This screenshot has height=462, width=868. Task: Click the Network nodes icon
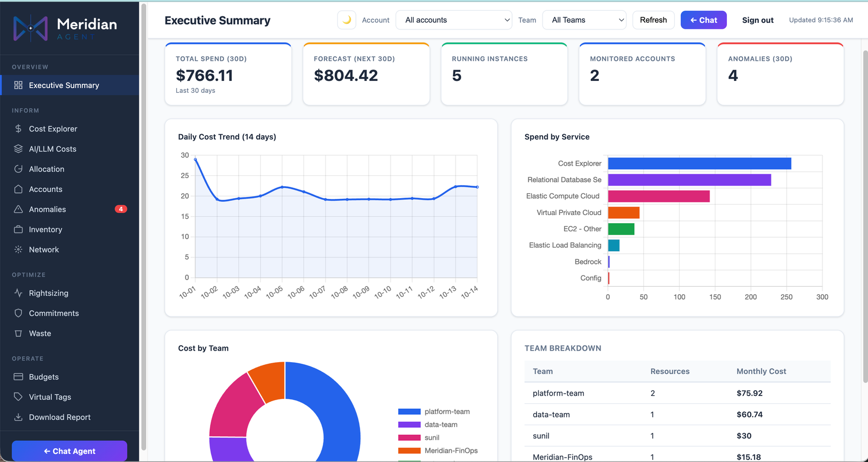tap(18, 250)
